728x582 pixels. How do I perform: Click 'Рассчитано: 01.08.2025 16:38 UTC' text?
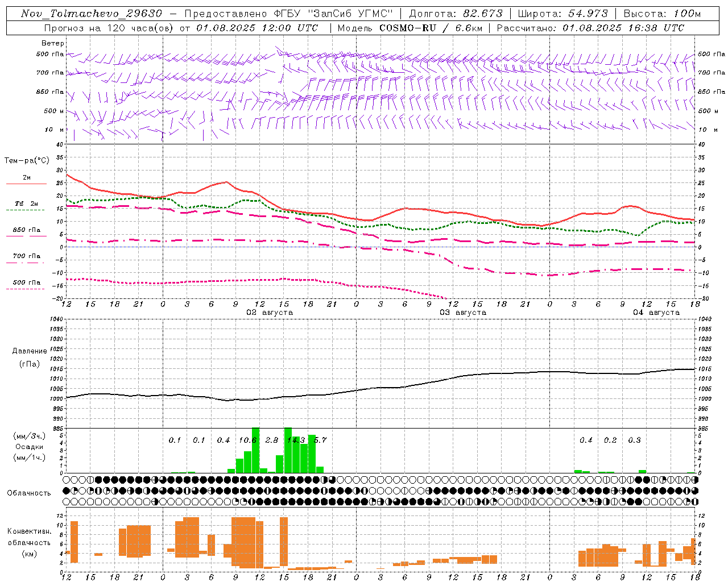[590, 28]
